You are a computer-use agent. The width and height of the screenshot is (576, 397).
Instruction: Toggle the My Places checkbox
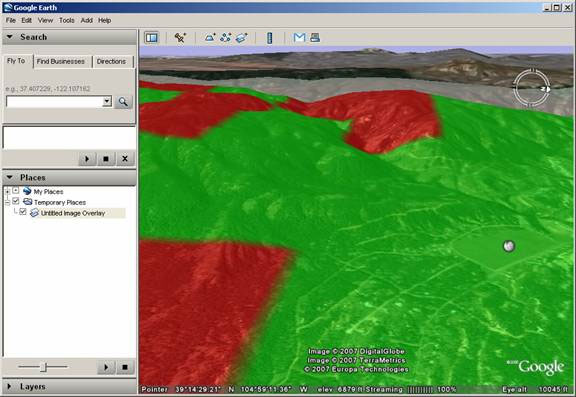[15, 190]
